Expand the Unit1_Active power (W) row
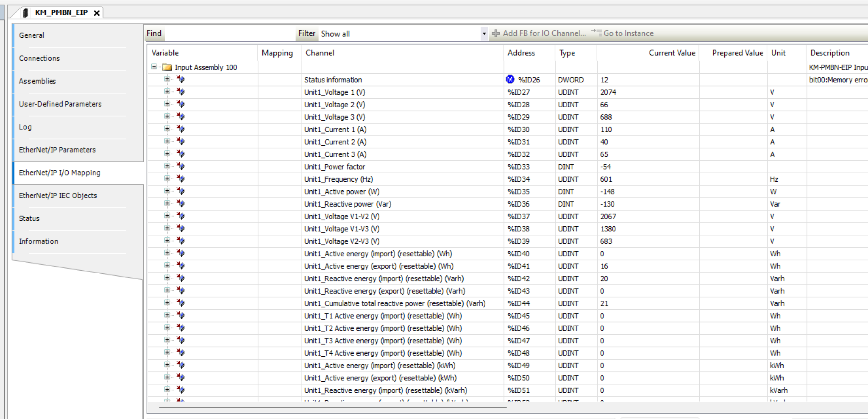 click(167, 191)
